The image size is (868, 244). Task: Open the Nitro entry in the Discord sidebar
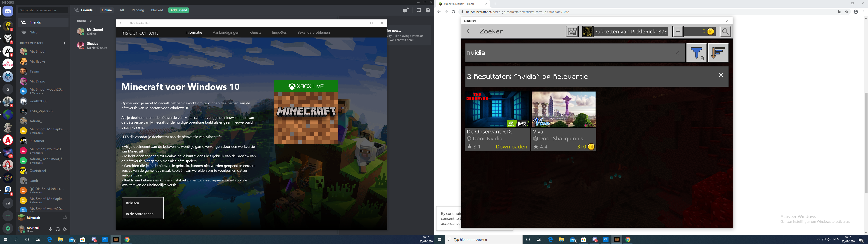coord(43,32)
